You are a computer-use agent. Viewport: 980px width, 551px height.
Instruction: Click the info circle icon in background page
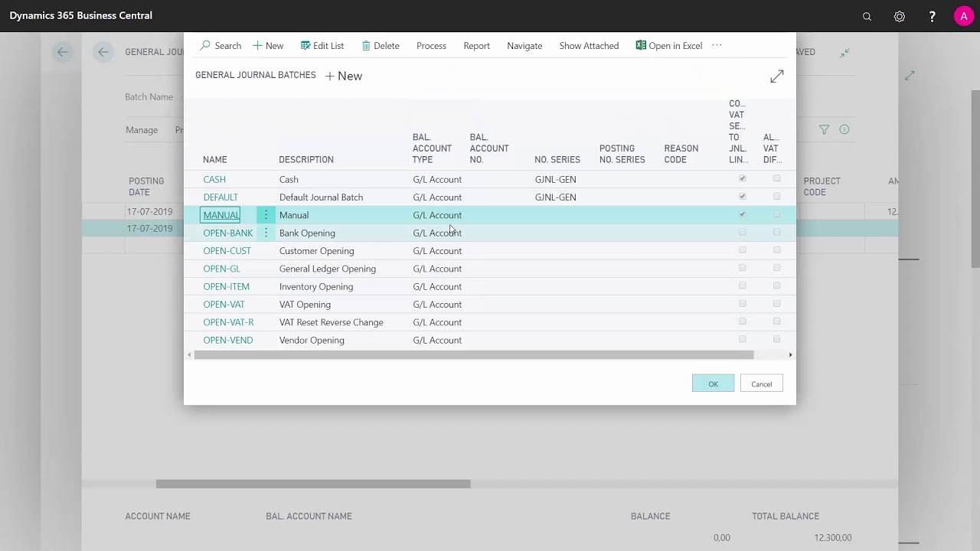844,130
